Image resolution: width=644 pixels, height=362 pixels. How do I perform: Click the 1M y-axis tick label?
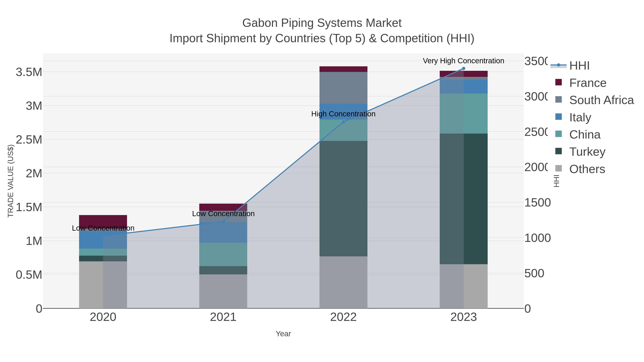[x=34, y=241]
